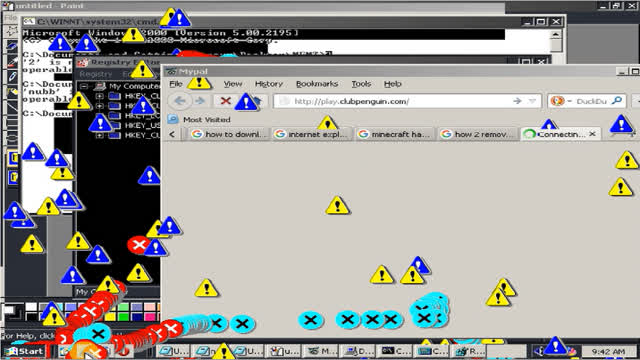640x360 pixels.
Task: Click the browser Back arrow button
Action: click(x=180, y=101)
